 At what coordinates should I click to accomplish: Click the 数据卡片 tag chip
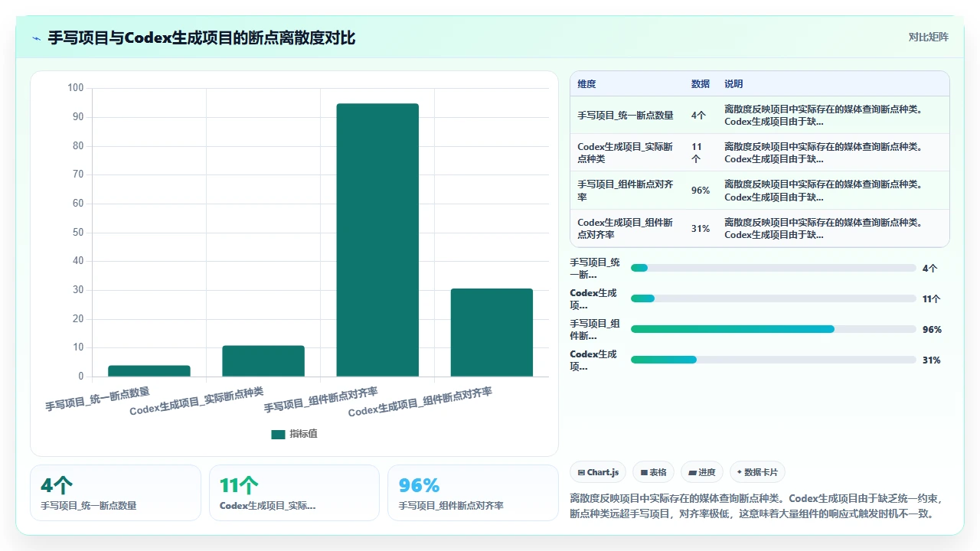[x=758, y=472]
